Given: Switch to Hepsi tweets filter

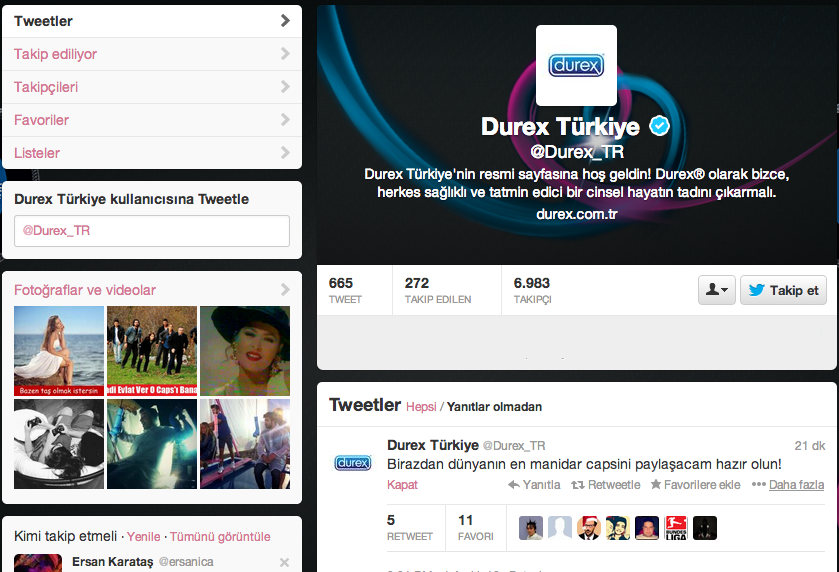Looking at the screenshot, I should (421, 407).
